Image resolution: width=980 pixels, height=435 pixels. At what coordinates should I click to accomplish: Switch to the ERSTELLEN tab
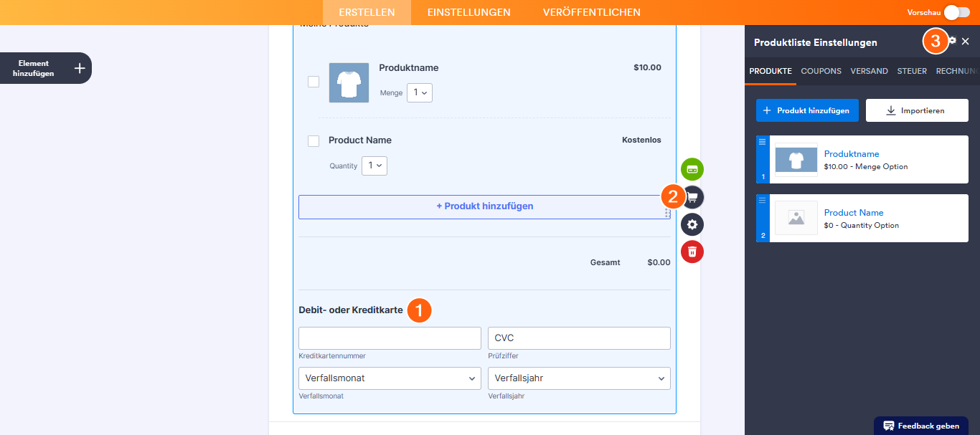367,12
